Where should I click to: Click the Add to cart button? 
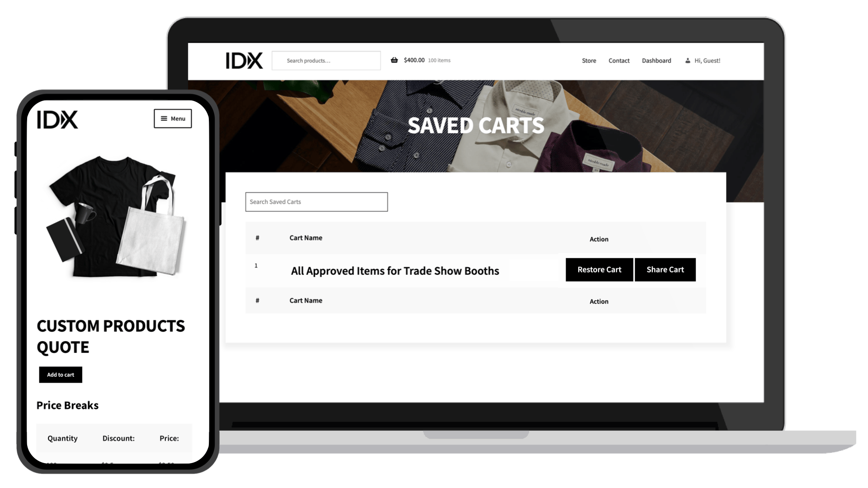pos(60,374)
